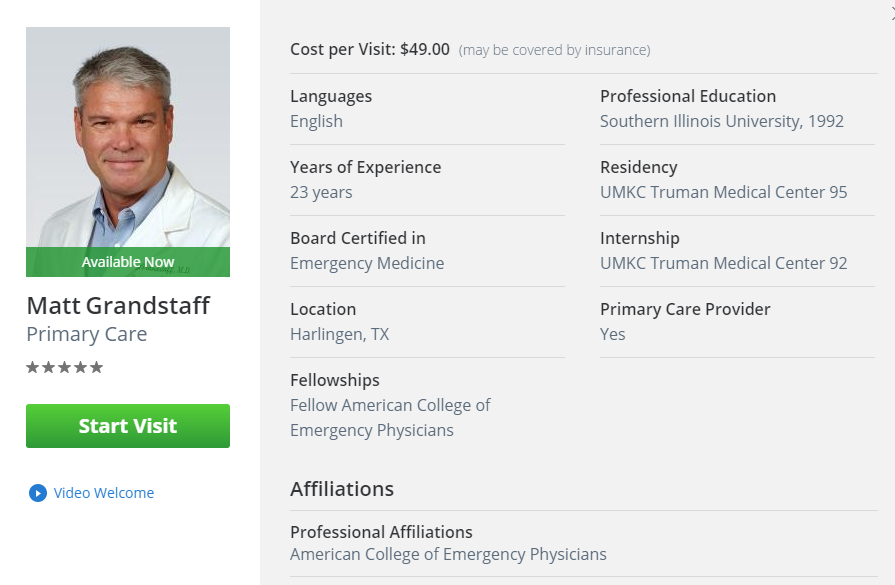Click Southern Illinois University, 1992
895x585 pixels.
point(721,122)
